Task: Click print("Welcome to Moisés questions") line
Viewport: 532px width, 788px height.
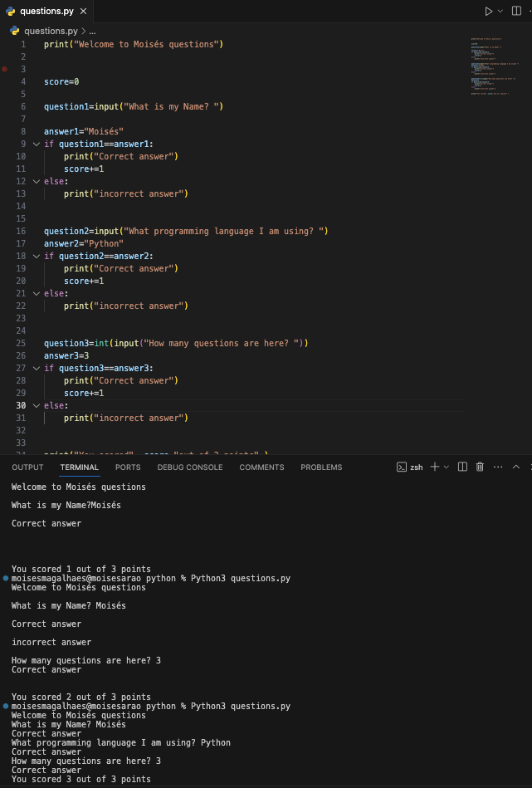Action: 134,44
